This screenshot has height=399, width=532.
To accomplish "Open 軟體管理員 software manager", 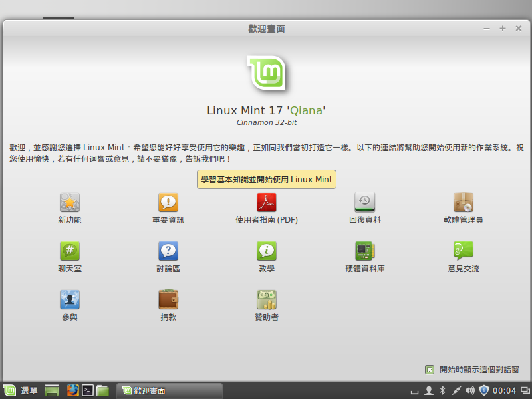I will (x=464, y=202).
